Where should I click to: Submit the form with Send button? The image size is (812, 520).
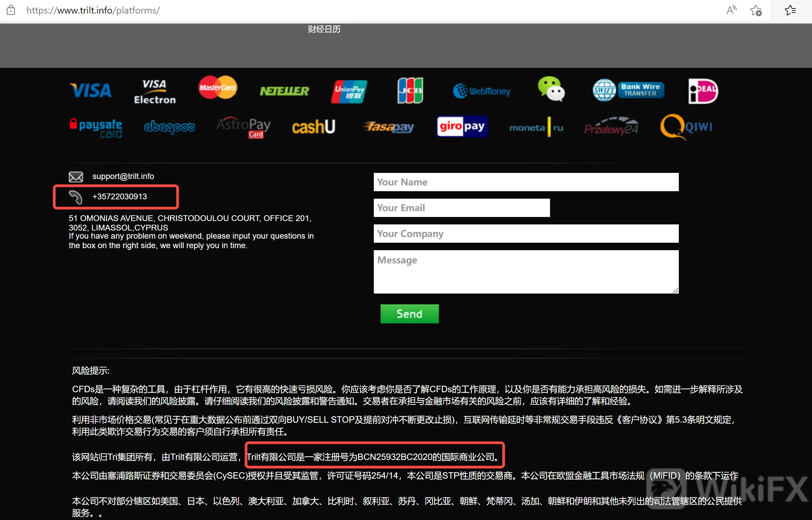(x=409, y=314)
